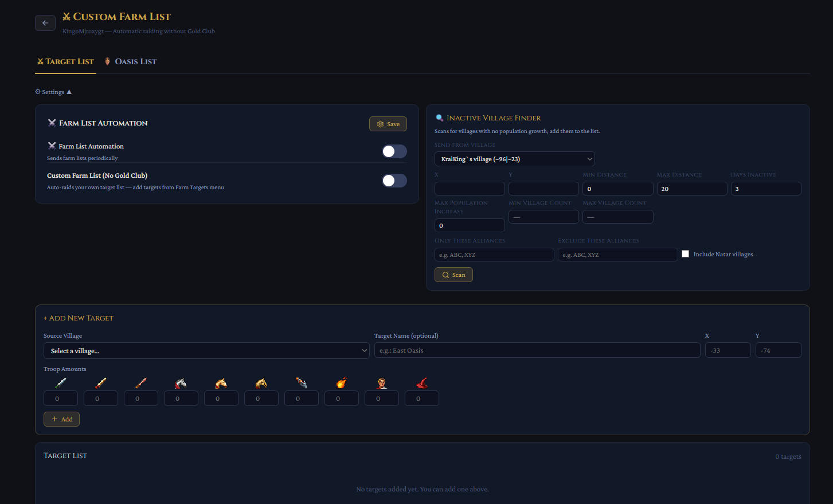
Task: Focus the Exclude These Alliances field
Action: click(x=618, y=255)
